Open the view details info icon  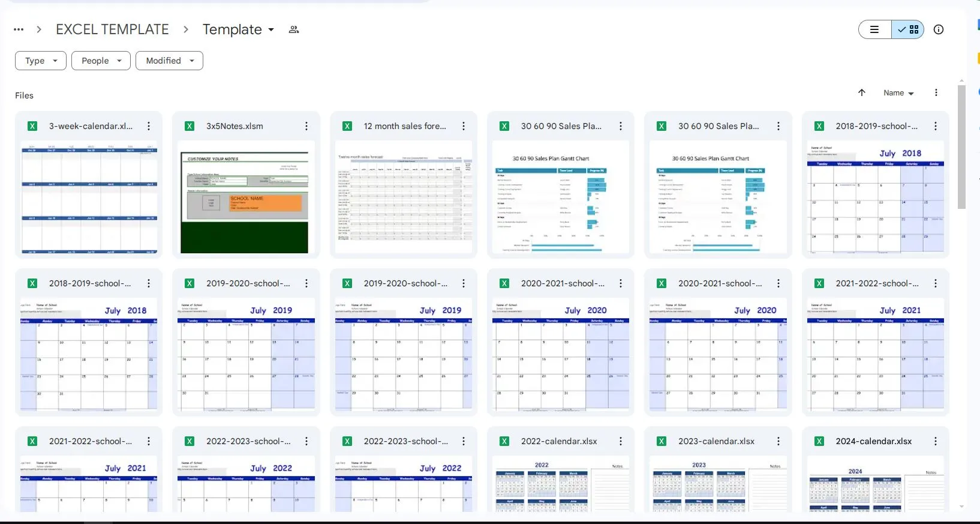(939, 29)
